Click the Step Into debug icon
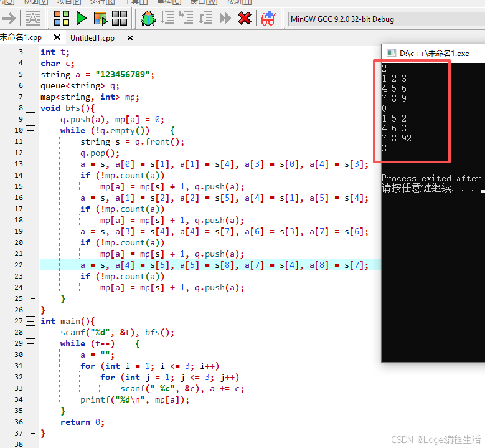Viewport: 485px width, 448px height. click(186, 18)
